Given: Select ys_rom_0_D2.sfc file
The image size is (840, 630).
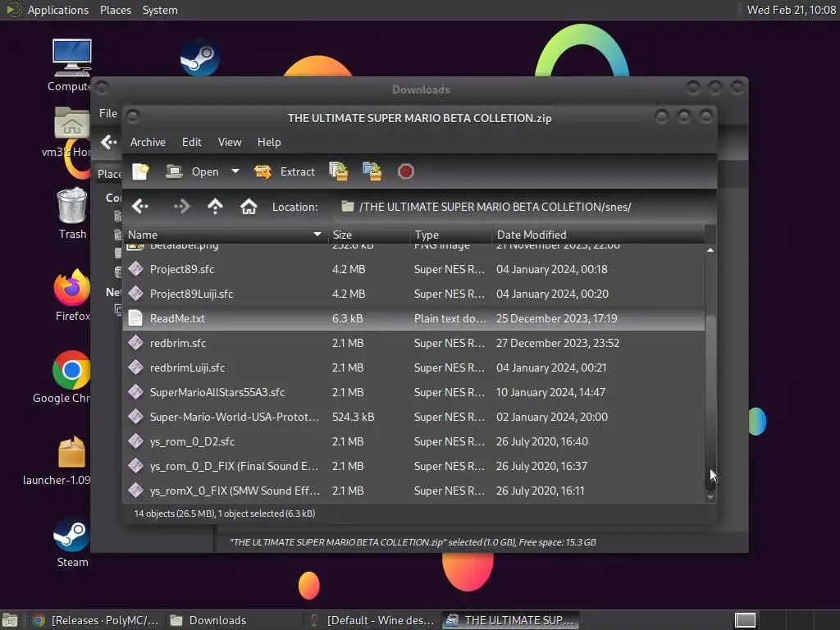Looking at the screenshot, I should coord(413,441).
